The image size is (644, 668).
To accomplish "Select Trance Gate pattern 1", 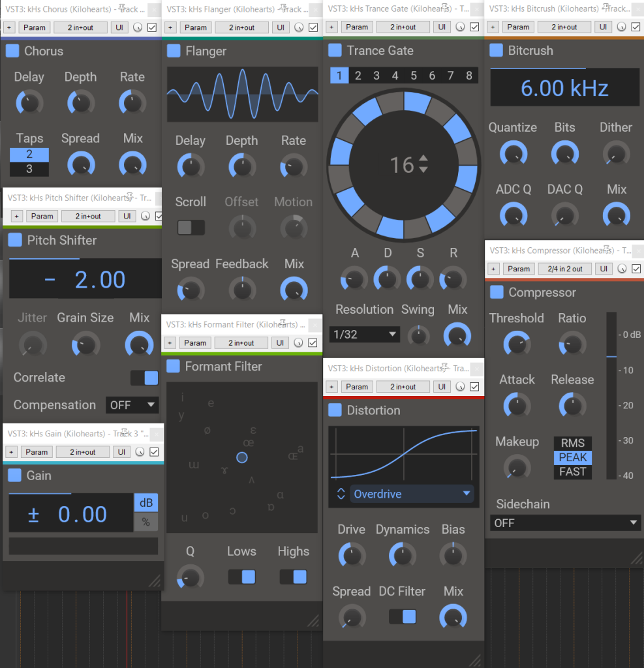I will click(x=339, y=76).
